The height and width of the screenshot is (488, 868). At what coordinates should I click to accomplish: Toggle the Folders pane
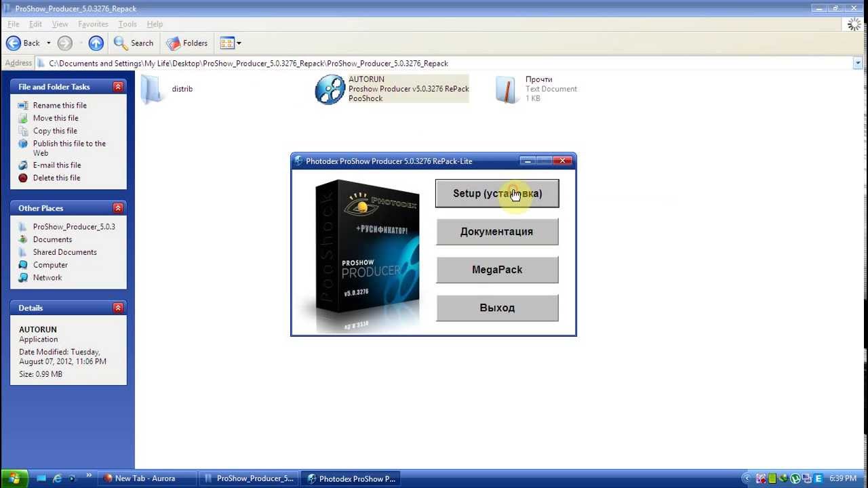(x=187, y=43)
